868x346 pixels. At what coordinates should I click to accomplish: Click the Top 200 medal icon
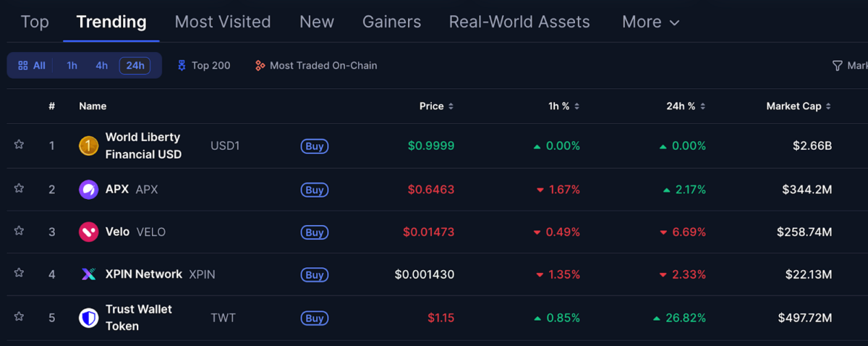tap(182, 66)
